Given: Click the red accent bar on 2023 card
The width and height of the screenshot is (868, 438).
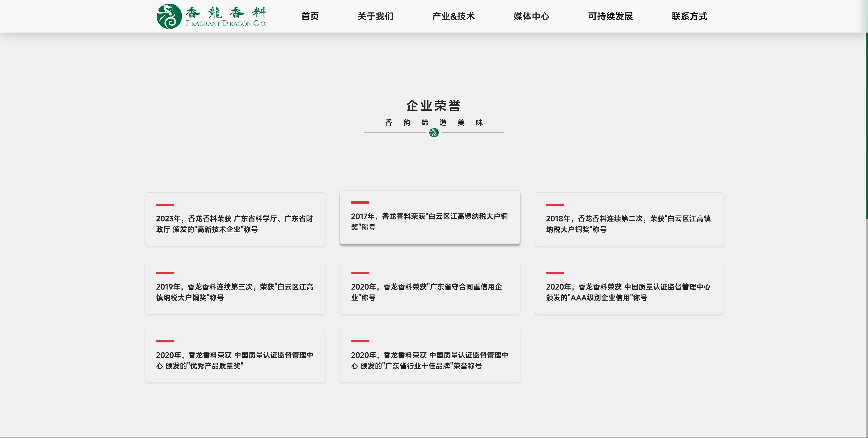Looking at the screenshot, I should click(165, 205).
